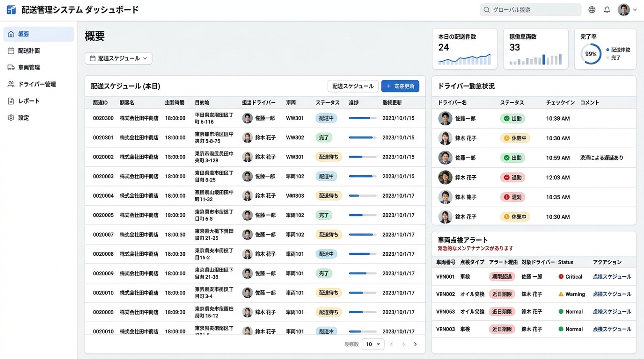Click the Normal green dot for VRN053
The height and width of the screenshot is (359, 644).
(561, 312)
